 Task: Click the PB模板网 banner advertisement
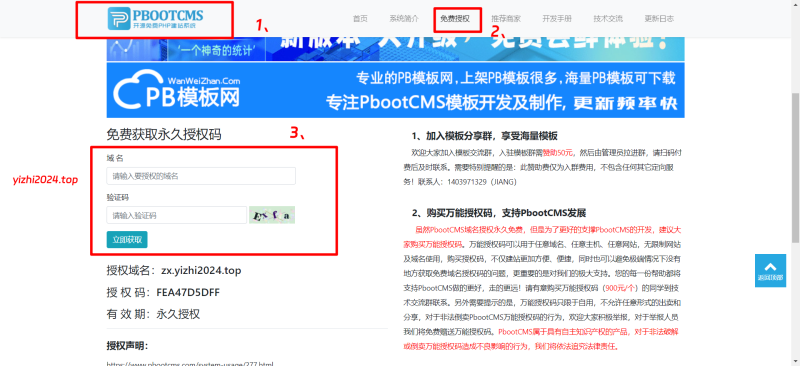point(395,90)
